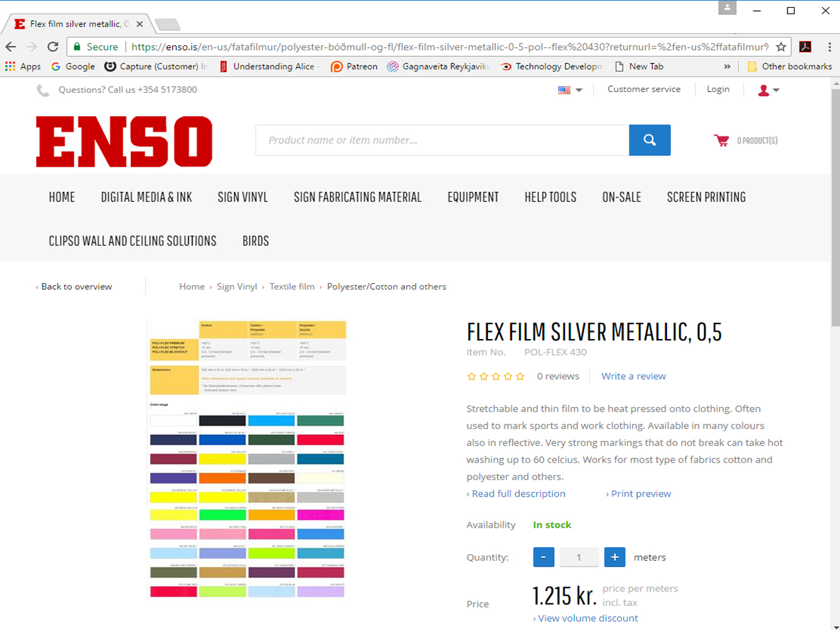Viewport: 840px width, 630px height.
Task: Click Sign Vinyl breadcrumb
Action: (237, 286)
